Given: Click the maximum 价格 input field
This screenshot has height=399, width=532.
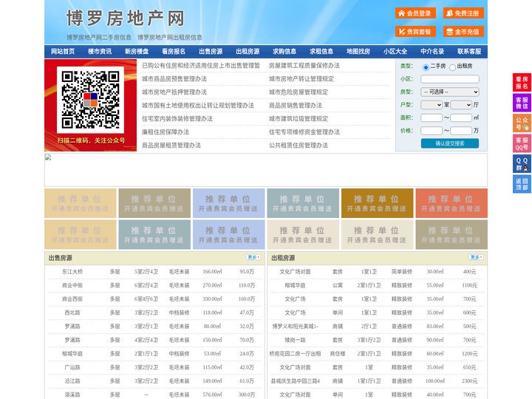Looking at the screenshot, I should click(x=461, y=131).
